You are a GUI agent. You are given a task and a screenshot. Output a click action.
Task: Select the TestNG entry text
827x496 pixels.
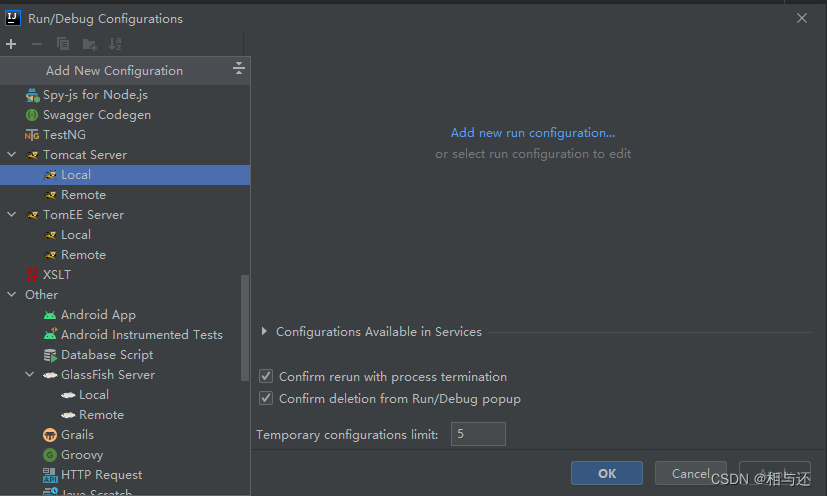coord(64,135)
